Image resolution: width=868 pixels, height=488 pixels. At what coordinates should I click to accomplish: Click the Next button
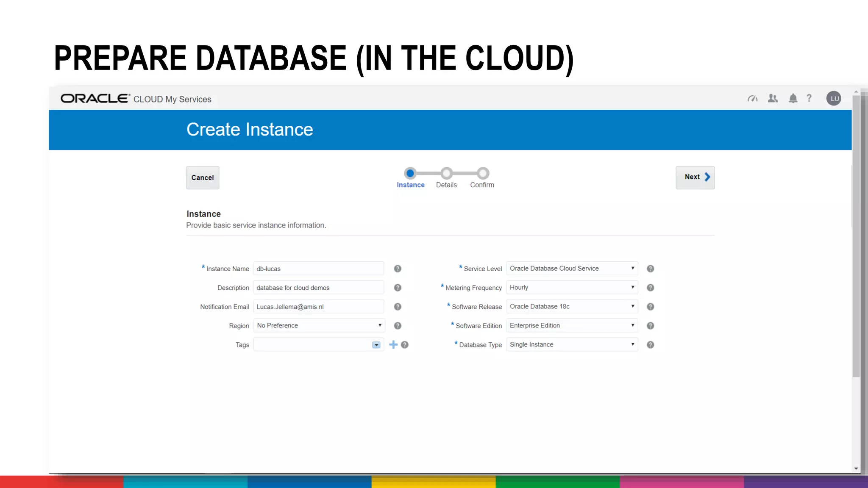click(695, 177)
